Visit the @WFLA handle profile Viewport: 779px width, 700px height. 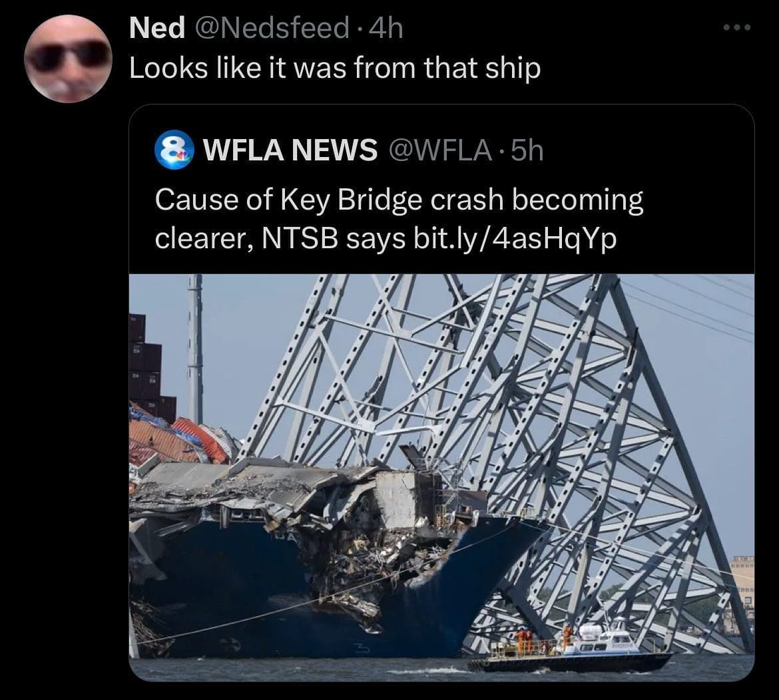[440, 150]
